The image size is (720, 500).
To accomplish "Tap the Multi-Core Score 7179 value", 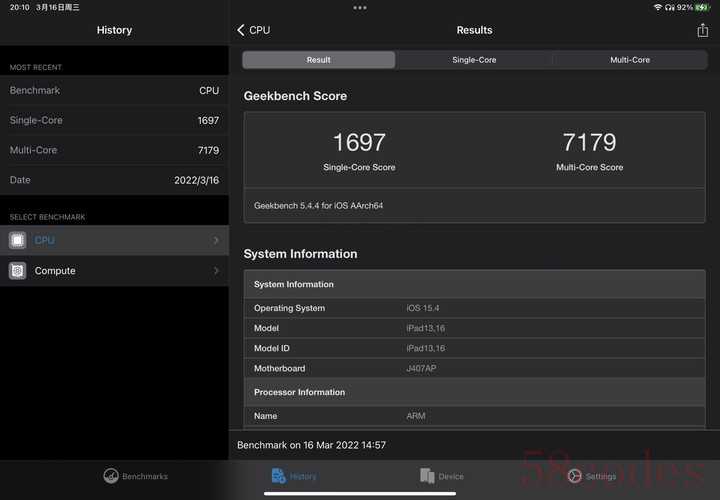I will tap(589, 143).
